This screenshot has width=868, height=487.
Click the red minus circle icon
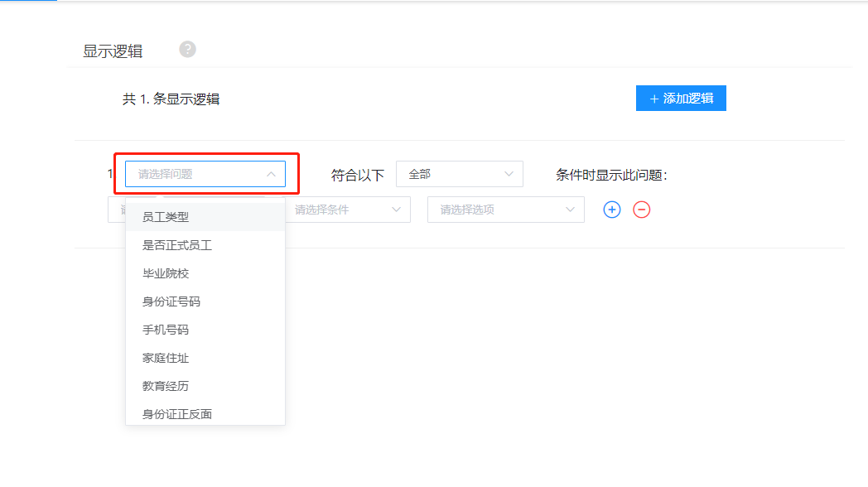[642, 210]
